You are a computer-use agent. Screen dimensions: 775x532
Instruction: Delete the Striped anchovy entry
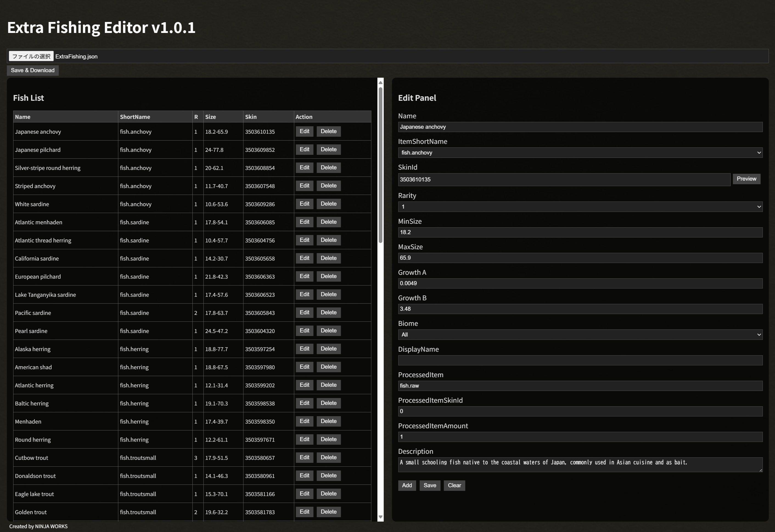(328, 186)
